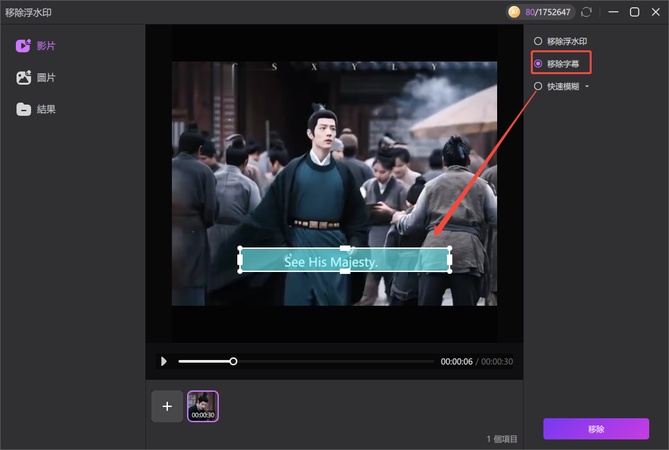Screen dimensions: 669x450
Task: Select the 移除浮水印 radio option
Action: click(538, 41)
